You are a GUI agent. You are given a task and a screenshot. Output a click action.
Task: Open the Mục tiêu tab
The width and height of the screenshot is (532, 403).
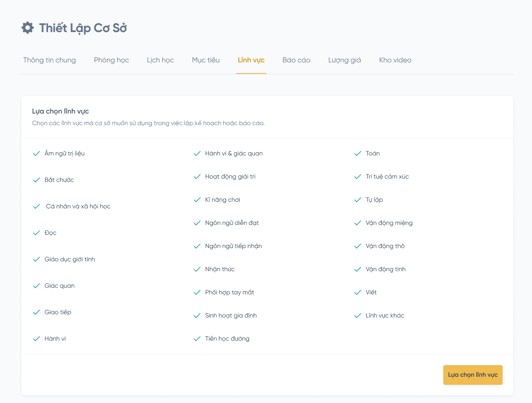click(206, 60)
